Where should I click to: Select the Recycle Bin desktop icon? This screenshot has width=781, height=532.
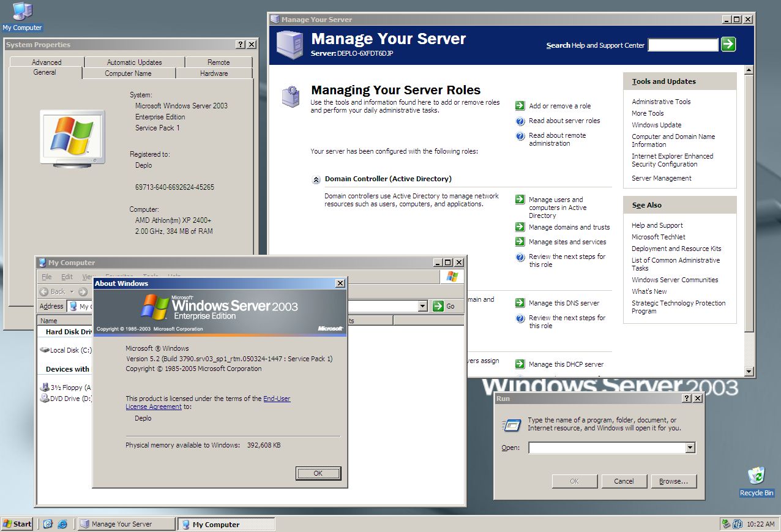click(757, 482)
